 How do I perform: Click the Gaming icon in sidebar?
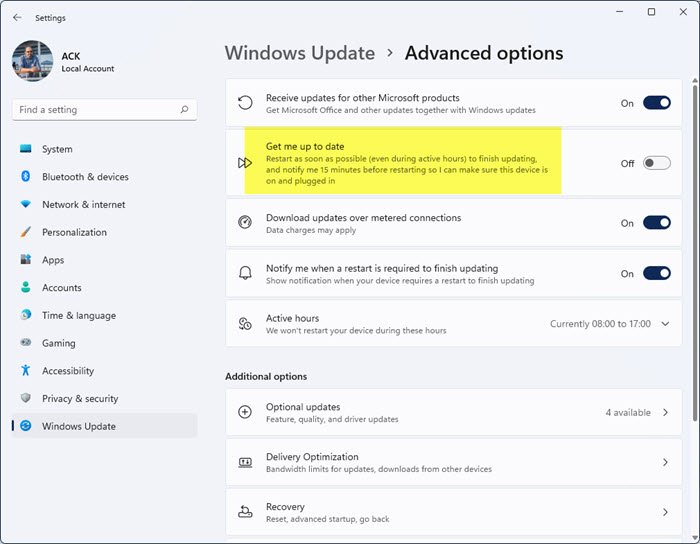(x=26, y=343)
